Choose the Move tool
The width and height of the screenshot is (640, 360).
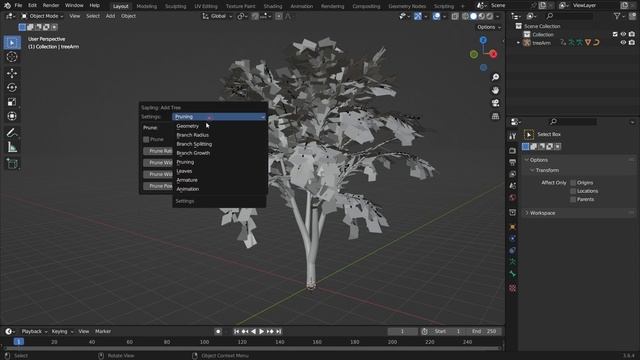[x=12, y=73]
